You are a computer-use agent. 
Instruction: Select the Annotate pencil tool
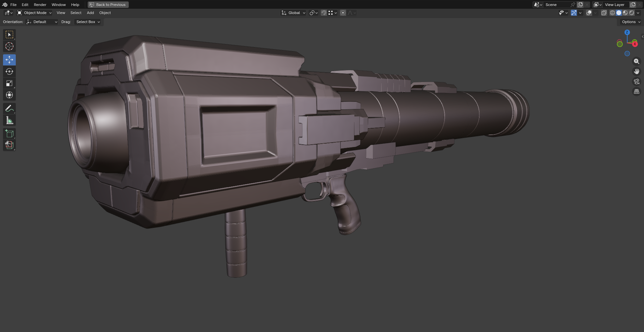tap(9, 108)
